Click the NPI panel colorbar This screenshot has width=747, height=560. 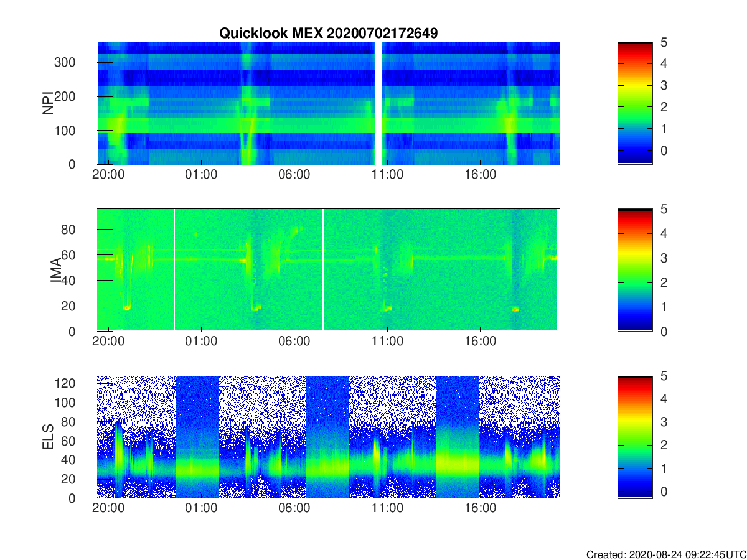tap(635, 103)
